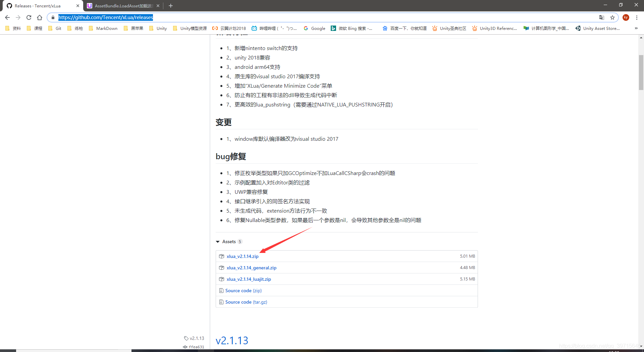Open the 练枪 bookmark folder
The height and width of the screenshot is (352, 644).
pos(75,28)
